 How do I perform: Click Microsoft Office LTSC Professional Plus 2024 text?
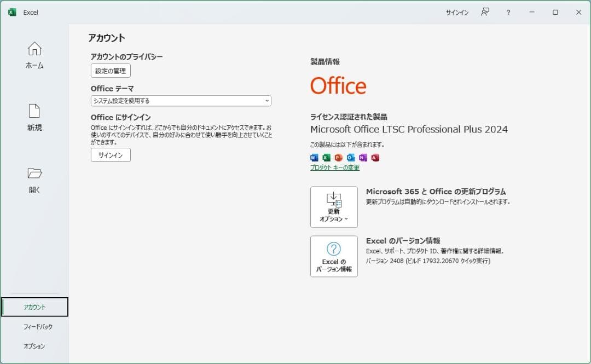[409, 129]
